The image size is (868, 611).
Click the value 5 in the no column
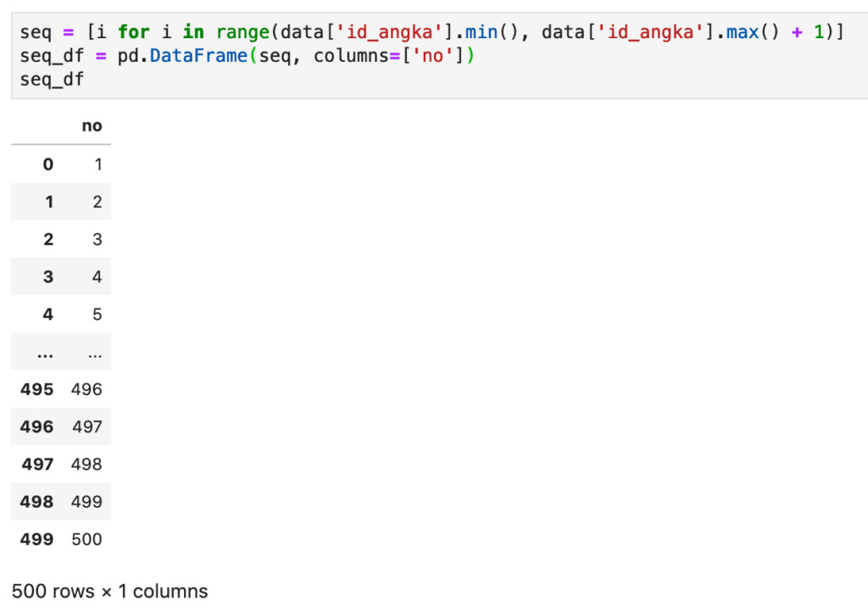pyautogui.click(x=97, y=314)
